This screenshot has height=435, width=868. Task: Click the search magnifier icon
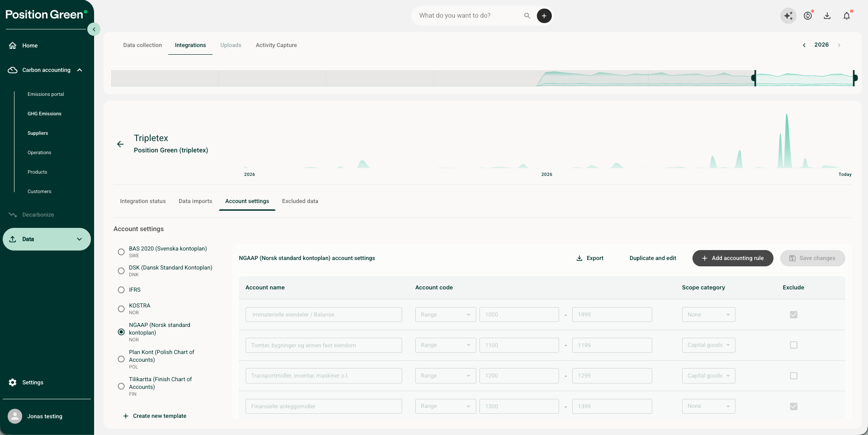pyautogui.click(x=527, y=16)
